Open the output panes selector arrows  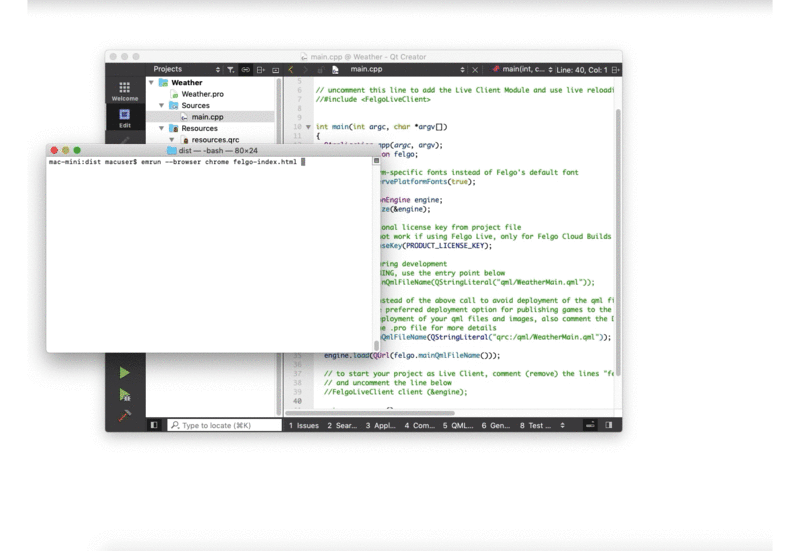coord(562,425)
